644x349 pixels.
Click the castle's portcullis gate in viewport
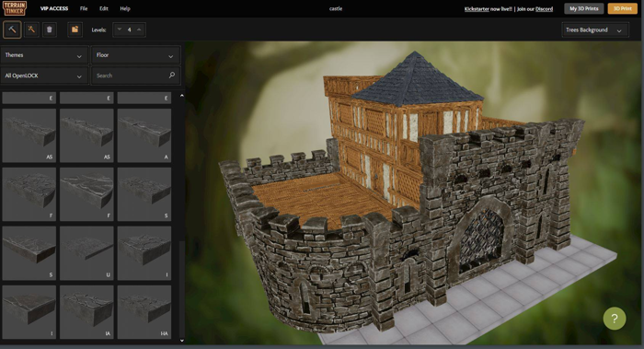click(480, 240)
